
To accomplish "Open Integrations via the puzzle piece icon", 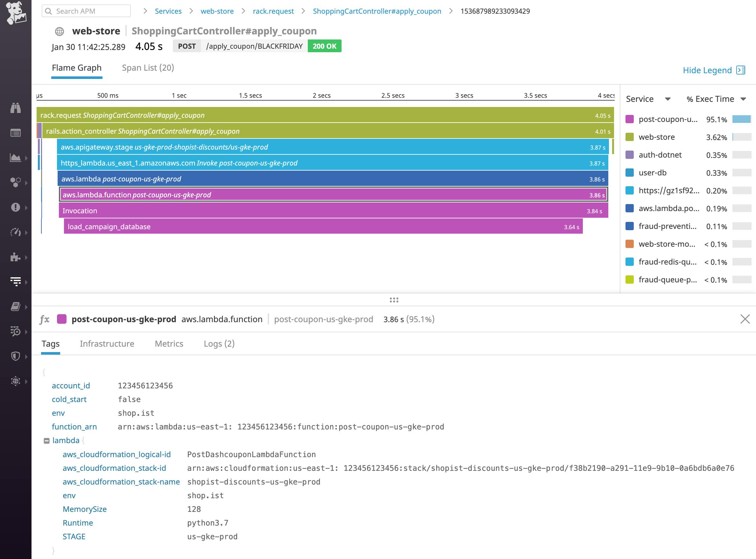I will (x=16, y=257).
